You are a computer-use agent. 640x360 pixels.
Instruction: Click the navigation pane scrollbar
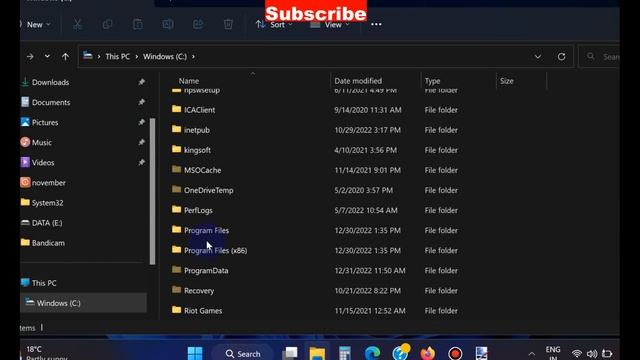[152, 191]
